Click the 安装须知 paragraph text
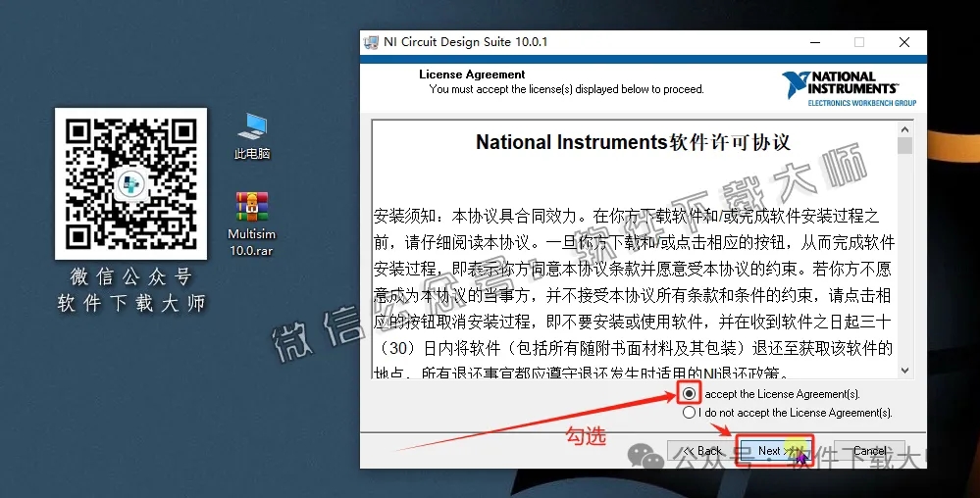 (x=634, y=294)
